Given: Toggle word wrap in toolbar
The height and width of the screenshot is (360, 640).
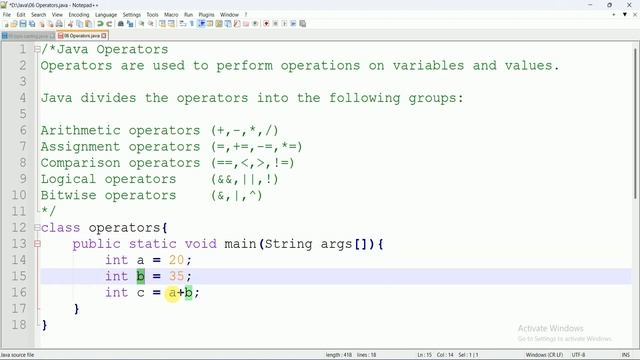Looking at the screenshot, I should 182,24.
